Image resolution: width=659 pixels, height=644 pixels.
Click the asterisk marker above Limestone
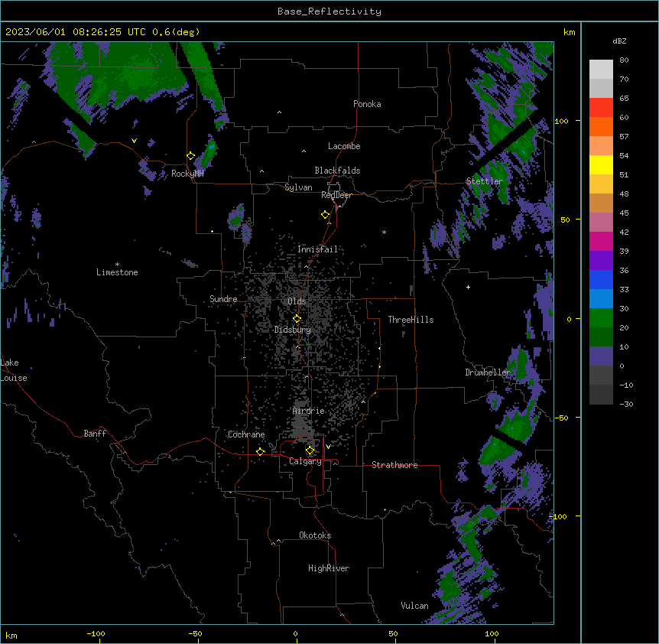point(117,265)
